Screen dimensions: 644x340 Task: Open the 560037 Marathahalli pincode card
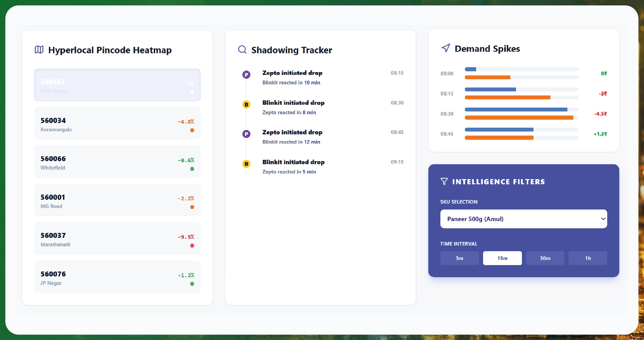click(x=117, y=238)
